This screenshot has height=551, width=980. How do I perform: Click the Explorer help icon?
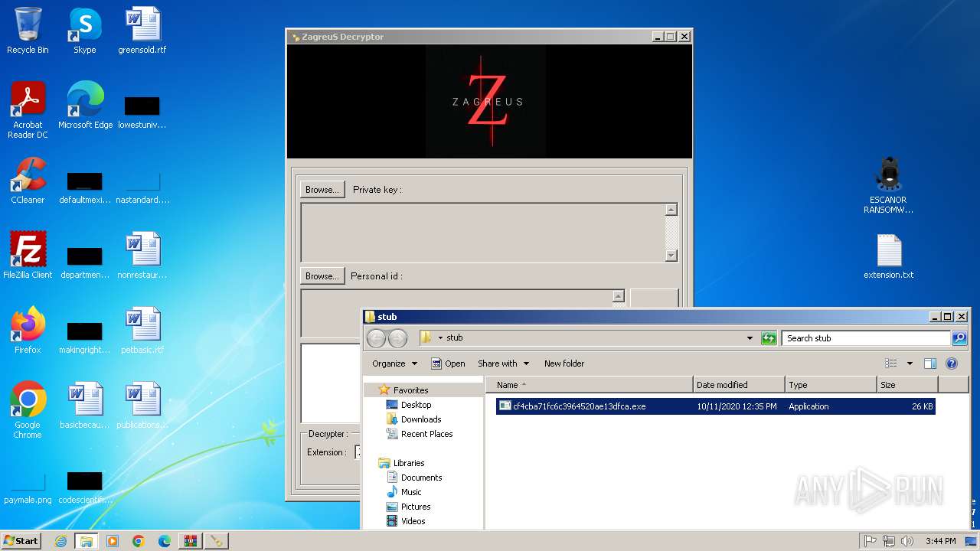point(952,364)
